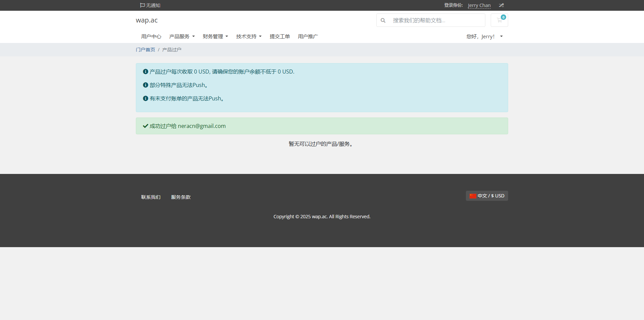Open the 您好, Jerry! account dropdown
The height and width of the screenshot is (320, 644).
tap(484, 36)
